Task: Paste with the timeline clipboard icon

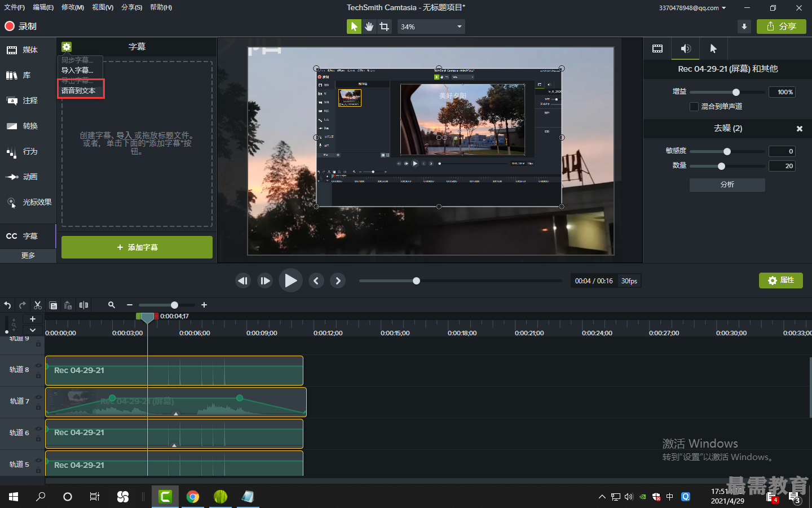Action: coord(68,305)
